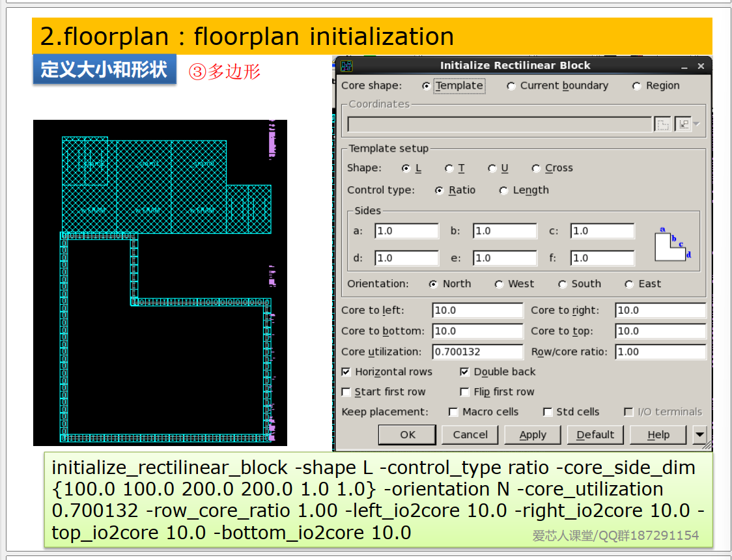Click the Initialize Rectilinear Block title bar icon
732x560 pixels.
pyautogui.click(x=346, y=65)
